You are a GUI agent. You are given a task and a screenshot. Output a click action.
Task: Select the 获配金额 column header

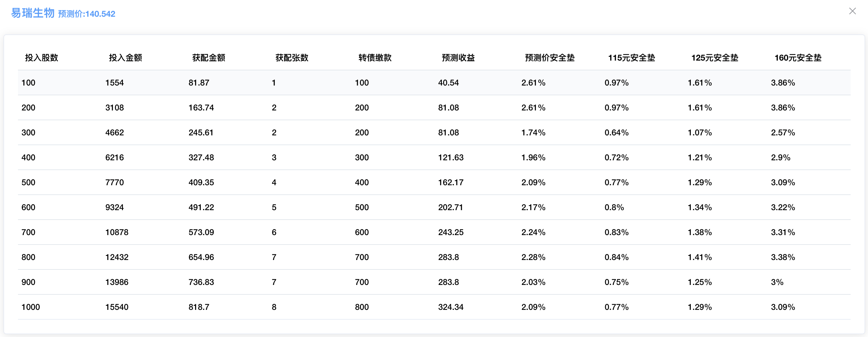tap(209, 58)
